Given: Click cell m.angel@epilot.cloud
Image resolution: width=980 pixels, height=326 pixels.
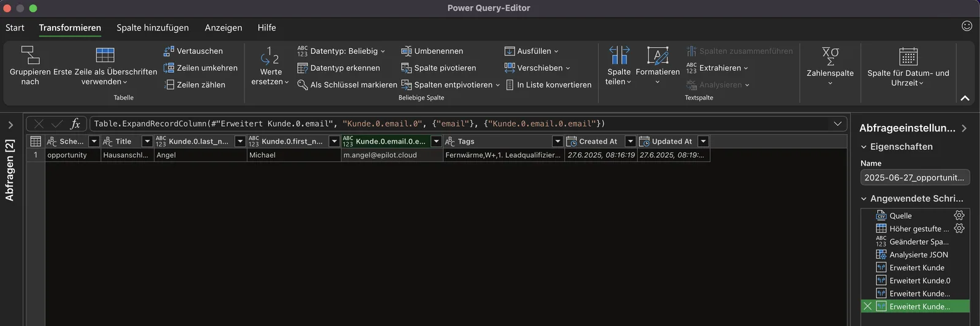Looking at the screenshot, I should [x=392, y=155].
